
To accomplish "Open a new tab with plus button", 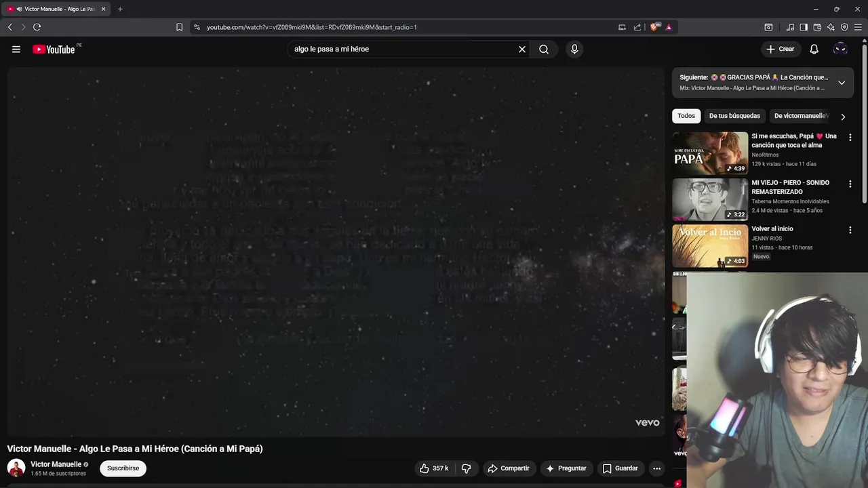I will (x=120, y=9).
